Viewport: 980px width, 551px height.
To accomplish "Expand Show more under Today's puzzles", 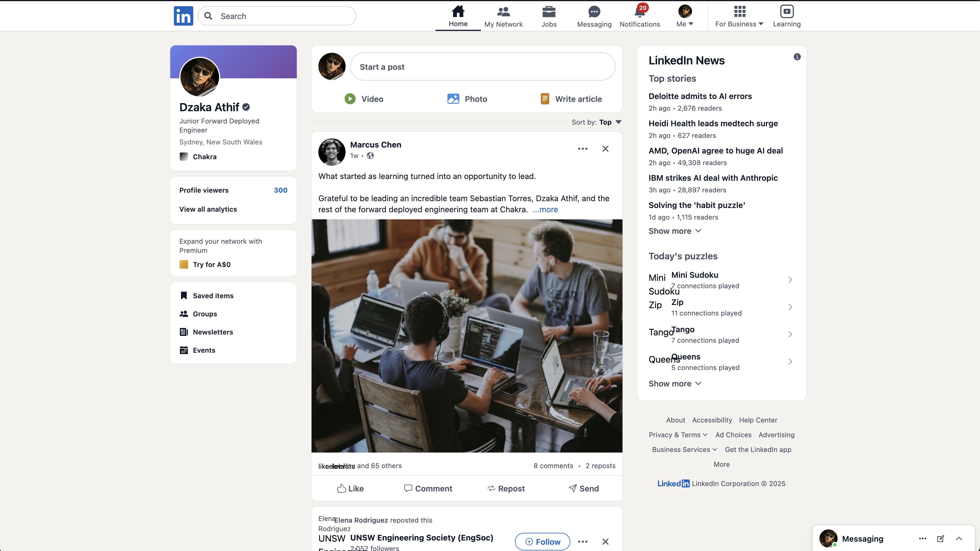I will (x=675, y=384).
